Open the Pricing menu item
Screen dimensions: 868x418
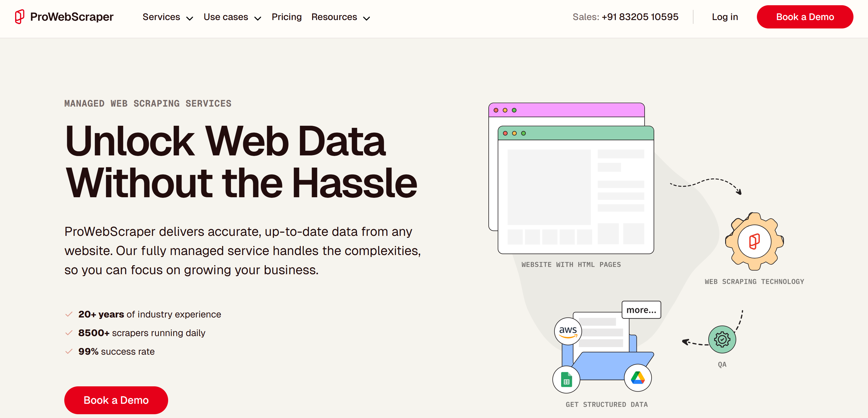(x=287, y=17)
